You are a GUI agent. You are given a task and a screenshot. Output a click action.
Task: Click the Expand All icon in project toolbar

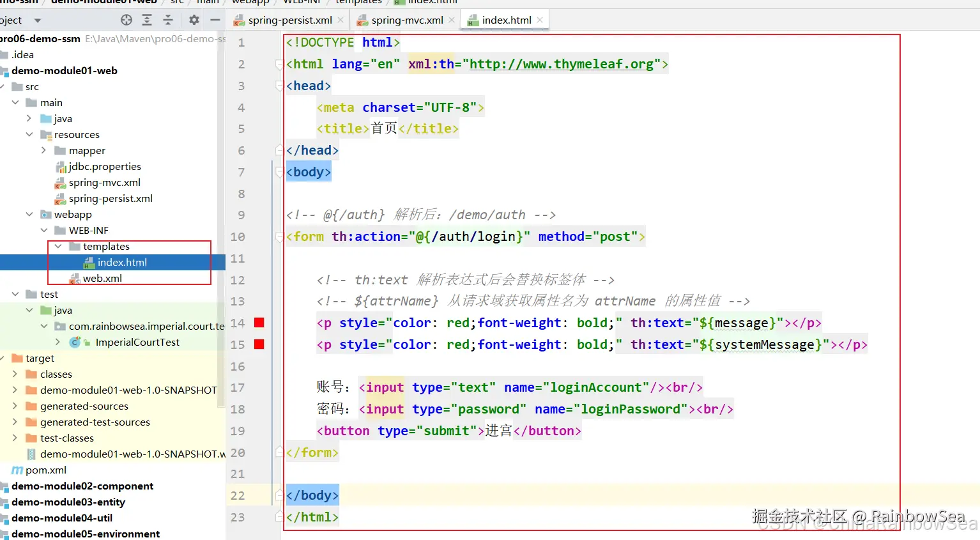147,20
